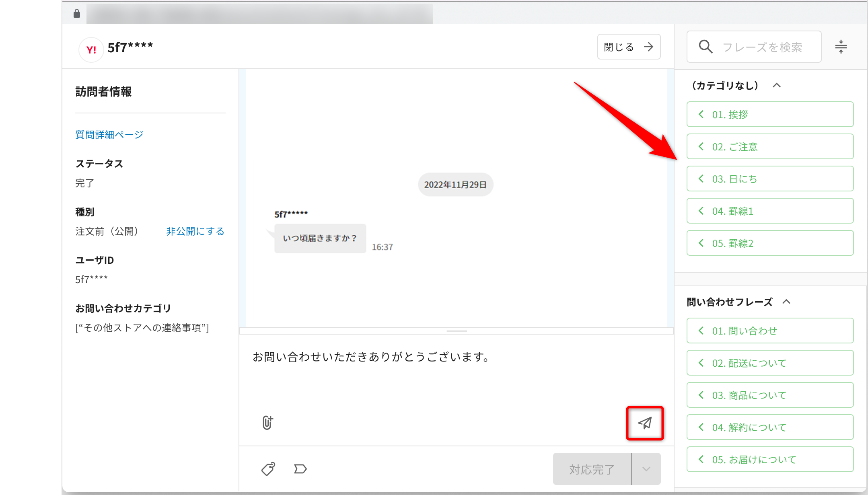Click the collapse-all icon beside phrase search
This screenshot has height=495, width=868.
point(841,47)
